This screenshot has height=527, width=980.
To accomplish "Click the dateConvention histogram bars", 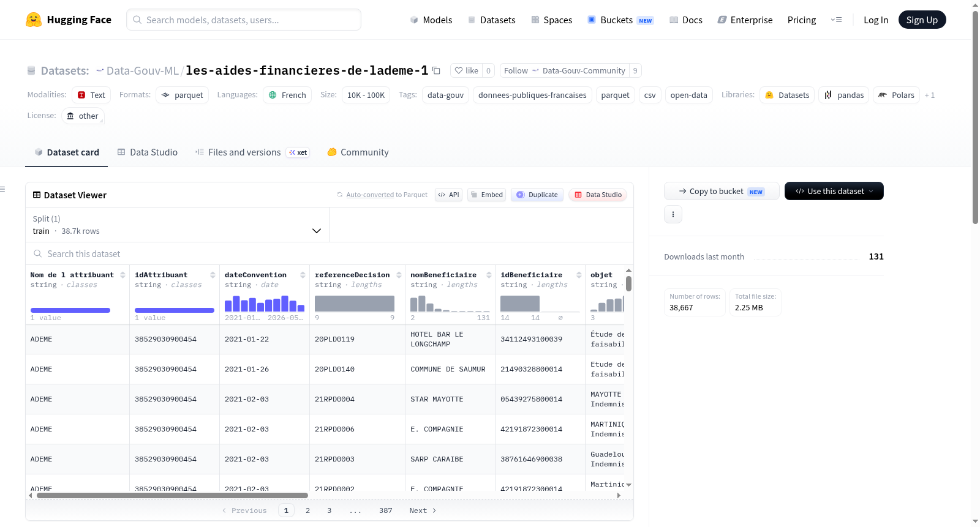I will coord(265,304).
